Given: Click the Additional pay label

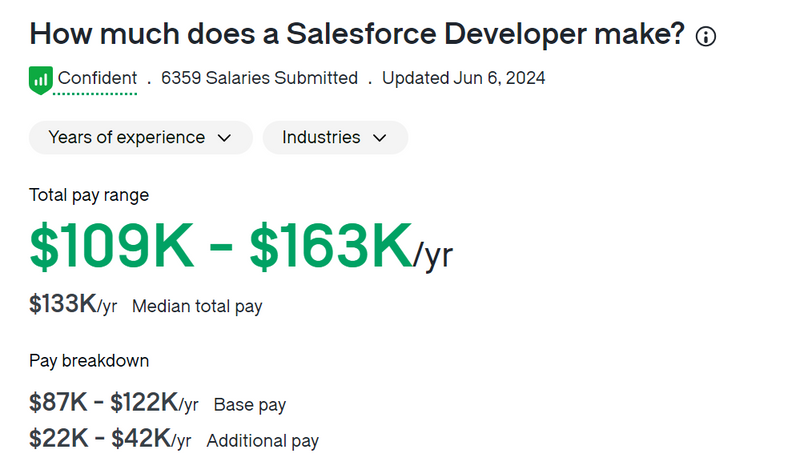Looking at the screenshot, I should 262,441.
